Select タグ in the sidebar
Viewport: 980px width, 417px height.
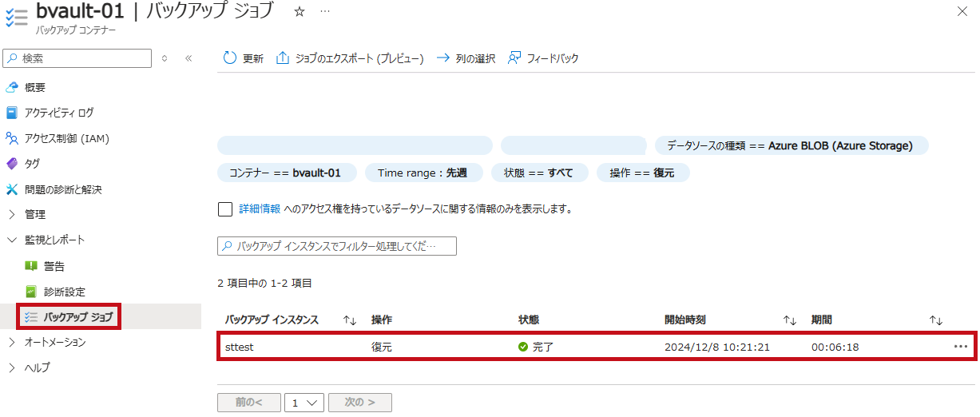(x=33, y=164)
